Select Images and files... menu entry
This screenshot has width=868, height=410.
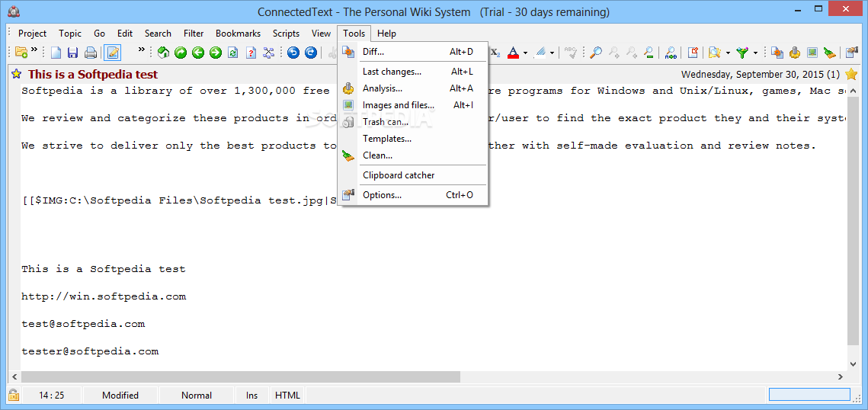(412, 105)
